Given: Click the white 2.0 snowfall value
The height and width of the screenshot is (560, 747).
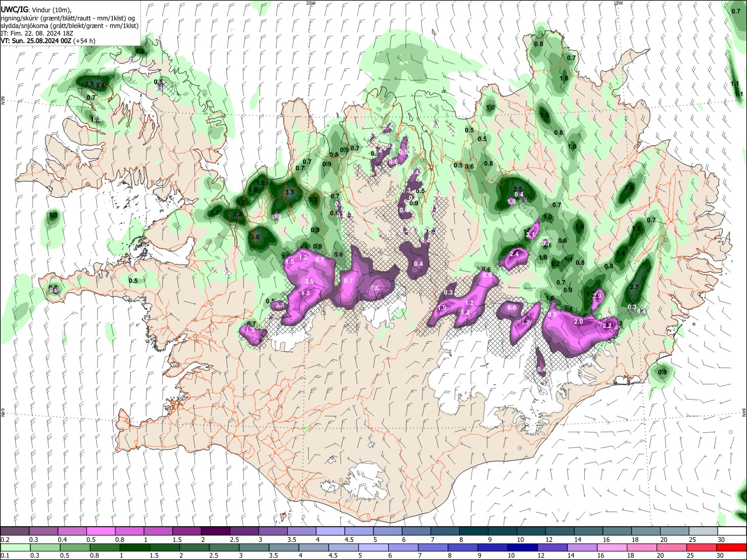Looking at the screenshot, I should [578, 322].
